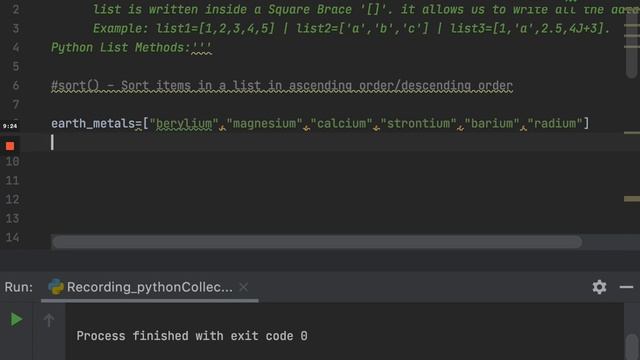Click the #sort() comment line
This screenshot has height=360, width=640.
pyautogui.click(x=282, y=86)
